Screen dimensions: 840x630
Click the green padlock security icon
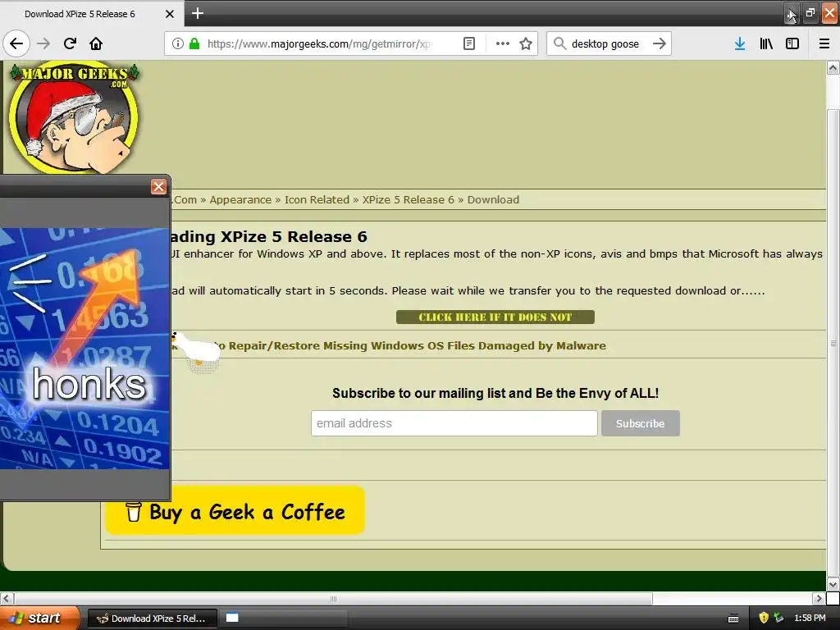click(194, 43)
